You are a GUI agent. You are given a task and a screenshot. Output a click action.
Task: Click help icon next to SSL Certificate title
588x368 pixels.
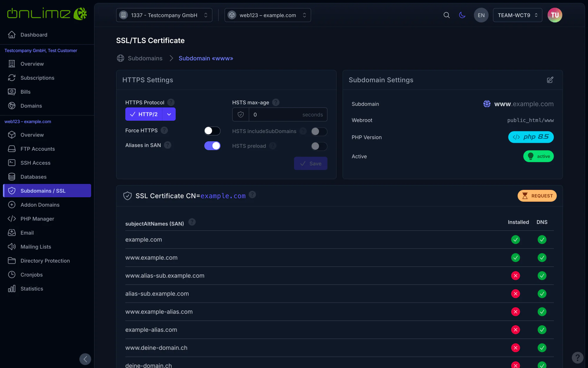[252, 194]
